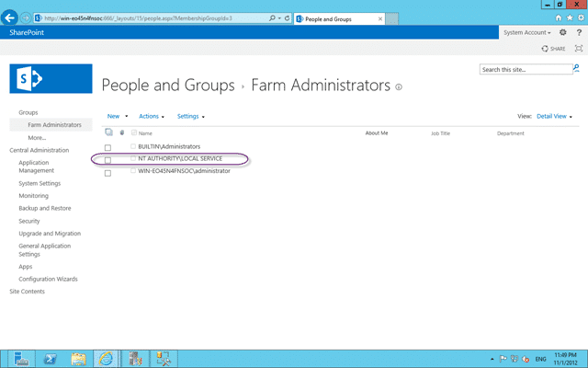The width and height of the screenshot is (588, 368).
Task: Open Security in left nav
Action: pos(28,221)
